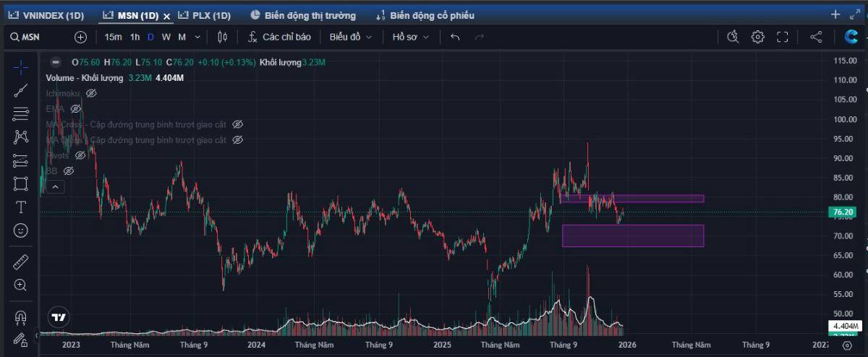
Task: Open chart settings gear icon
Action: (757, 37)
